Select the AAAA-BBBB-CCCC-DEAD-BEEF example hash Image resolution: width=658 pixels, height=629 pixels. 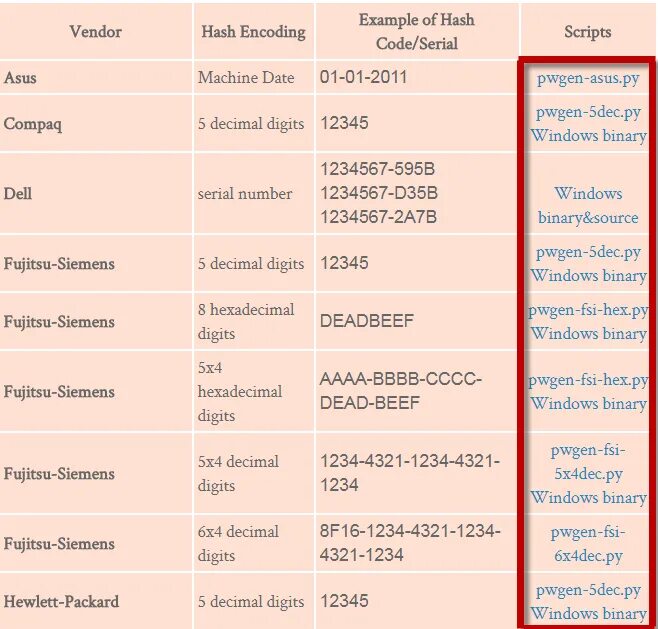tap(401, 391)
